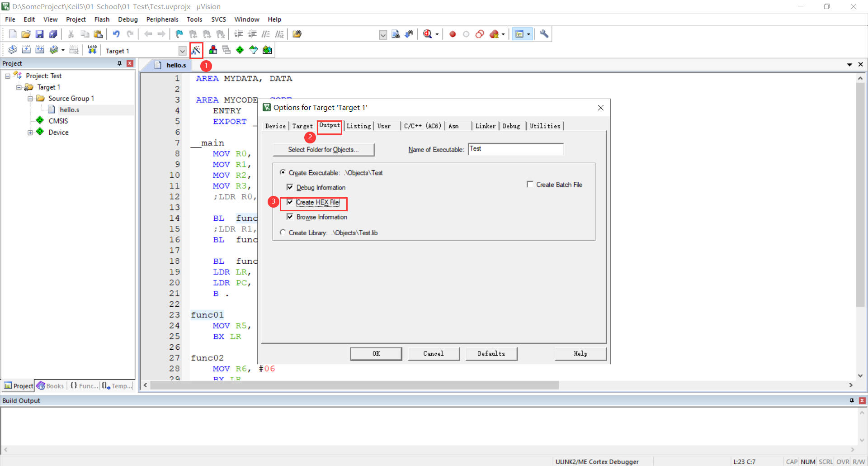Collapse the Source Group 1 folder
868x466 pixels.
pos(30,99)
